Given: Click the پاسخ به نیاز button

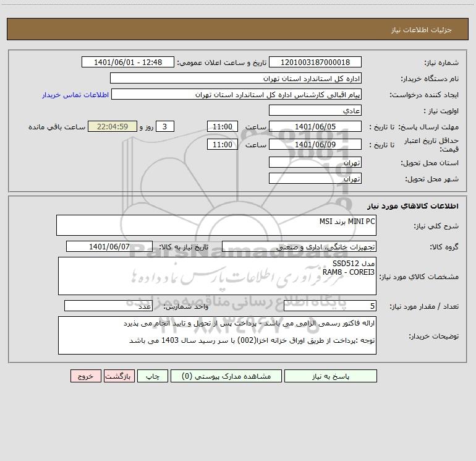Looking at the screenshot, I should click(331, 376).
